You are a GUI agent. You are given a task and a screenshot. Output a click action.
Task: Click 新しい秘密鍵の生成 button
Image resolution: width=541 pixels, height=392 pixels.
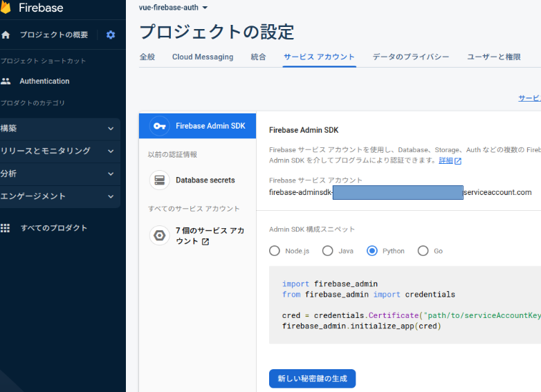(312, 379)
